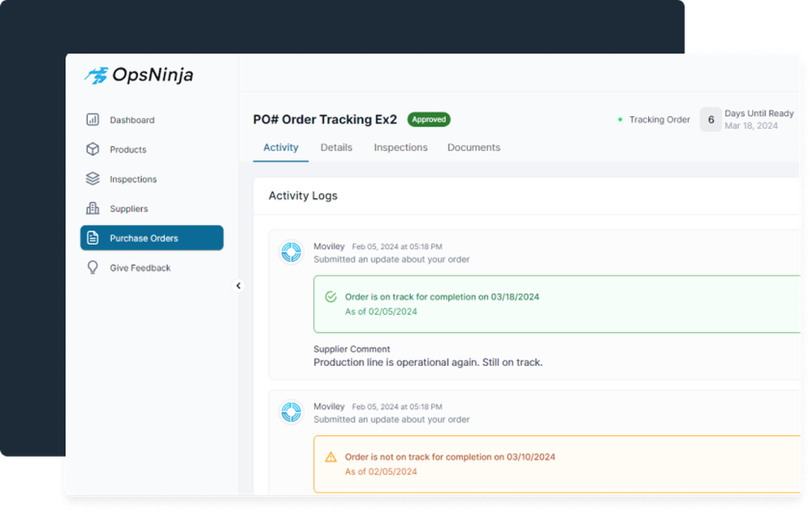Screen dimensions: 812x512
Task: Switch to the Activity tab
Action: 281,148
